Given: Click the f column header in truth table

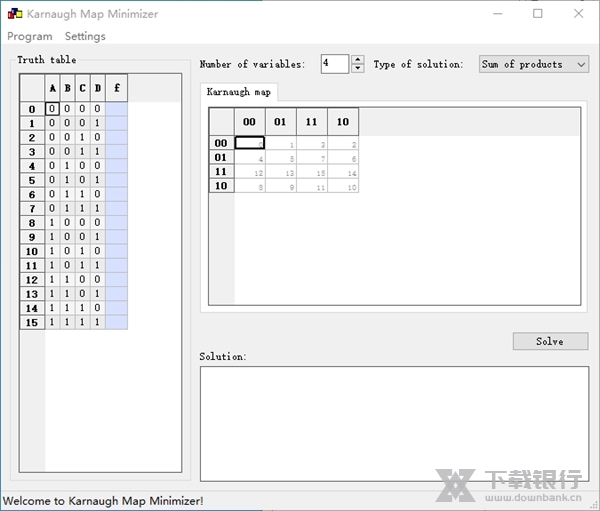Looking at the screenshot, I should click(x=116, y=88).
